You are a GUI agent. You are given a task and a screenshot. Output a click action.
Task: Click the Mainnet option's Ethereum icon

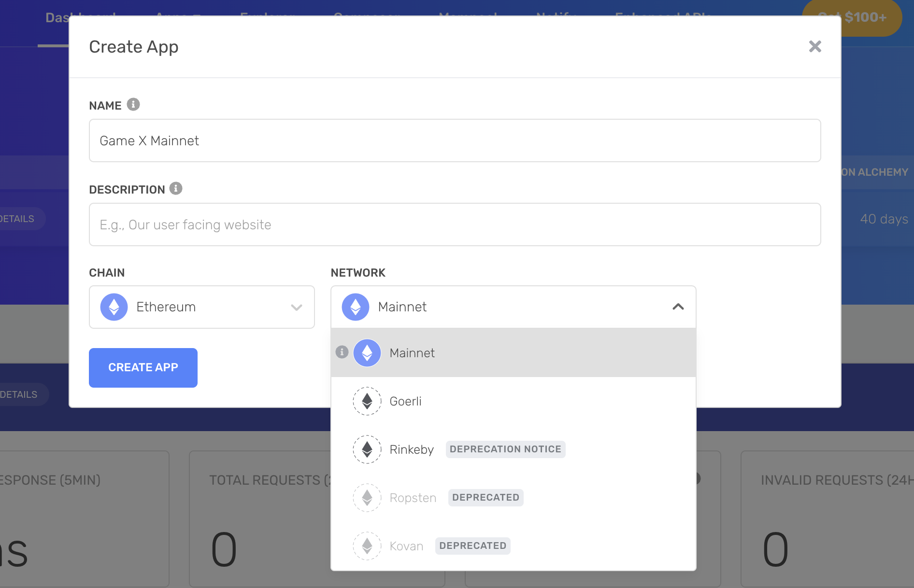coord(367,353)
